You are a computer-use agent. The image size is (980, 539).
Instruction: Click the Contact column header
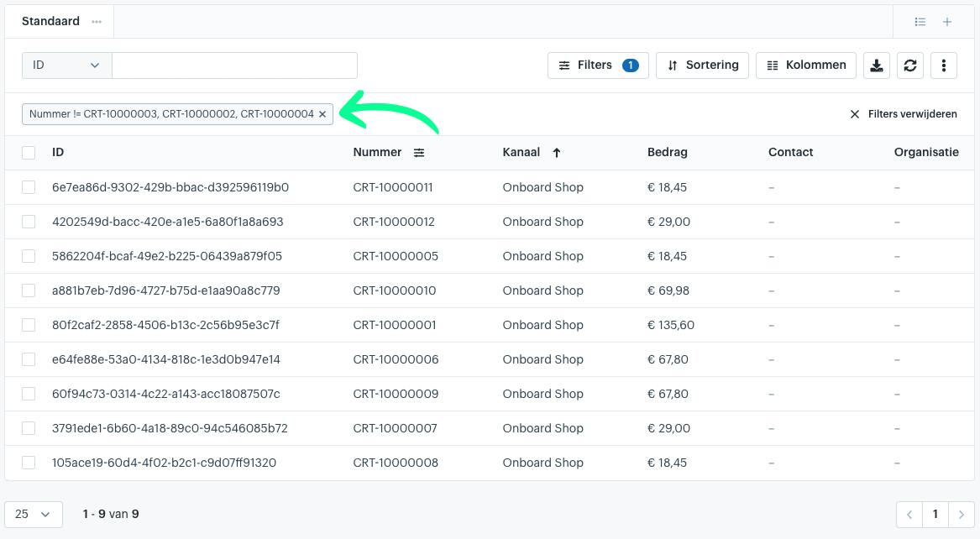point(790,153)
